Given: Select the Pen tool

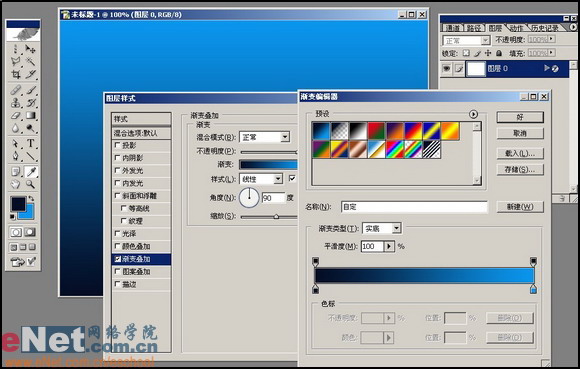Looking at the screenshot, I should click(16, 156).
